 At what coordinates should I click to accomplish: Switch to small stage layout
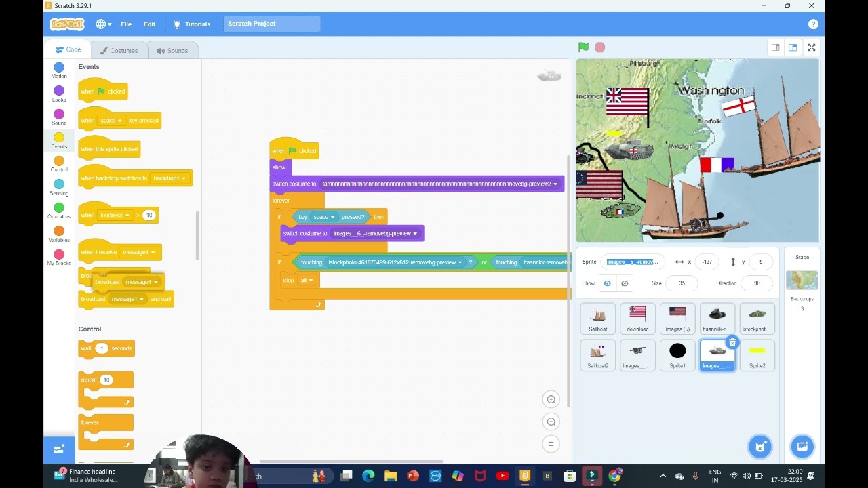[x=775, y=47]
